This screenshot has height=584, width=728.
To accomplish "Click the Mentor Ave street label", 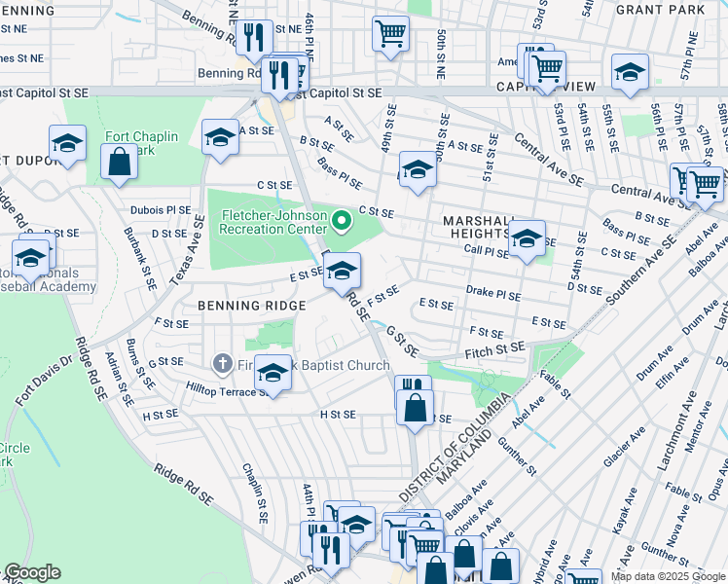I will pyautogui.click(x=698, y=426).
